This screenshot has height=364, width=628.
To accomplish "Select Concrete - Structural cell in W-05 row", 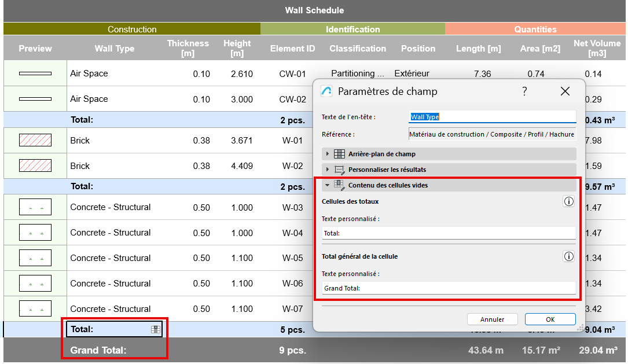I will point(110,258).
